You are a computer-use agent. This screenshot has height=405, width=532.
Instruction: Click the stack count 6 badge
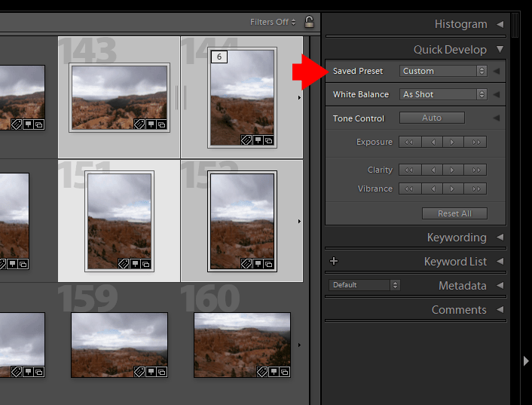coord(219,57)
